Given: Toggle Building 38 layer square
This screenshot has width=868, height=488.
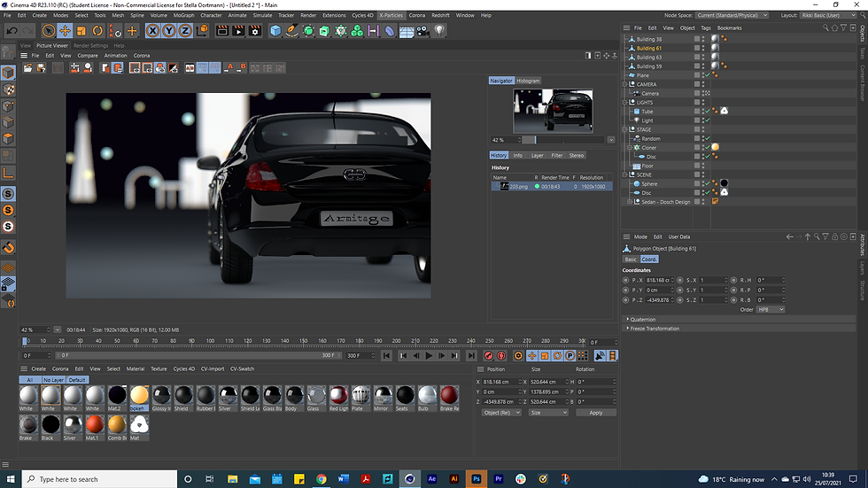Looking at the screenshot, I should (x=697, y=39).
